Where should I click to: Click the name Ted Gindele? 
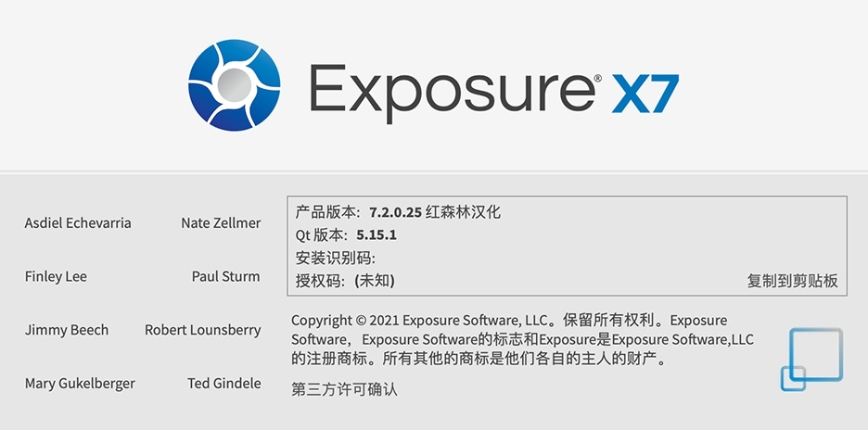(224, 383)
